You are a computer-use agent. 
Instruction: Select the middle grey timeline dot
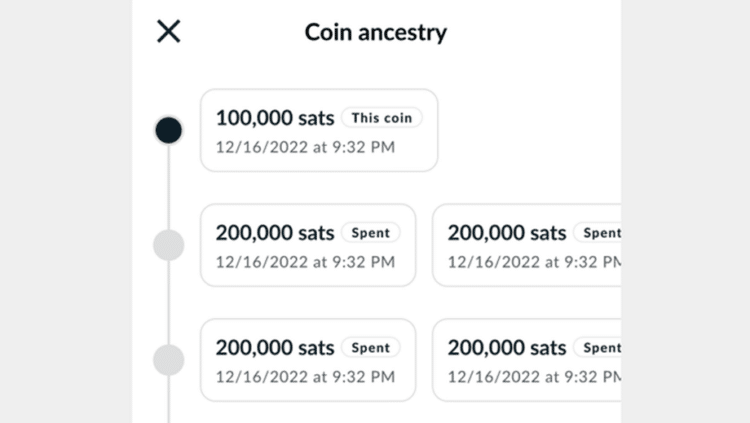[x=168, y=245]
